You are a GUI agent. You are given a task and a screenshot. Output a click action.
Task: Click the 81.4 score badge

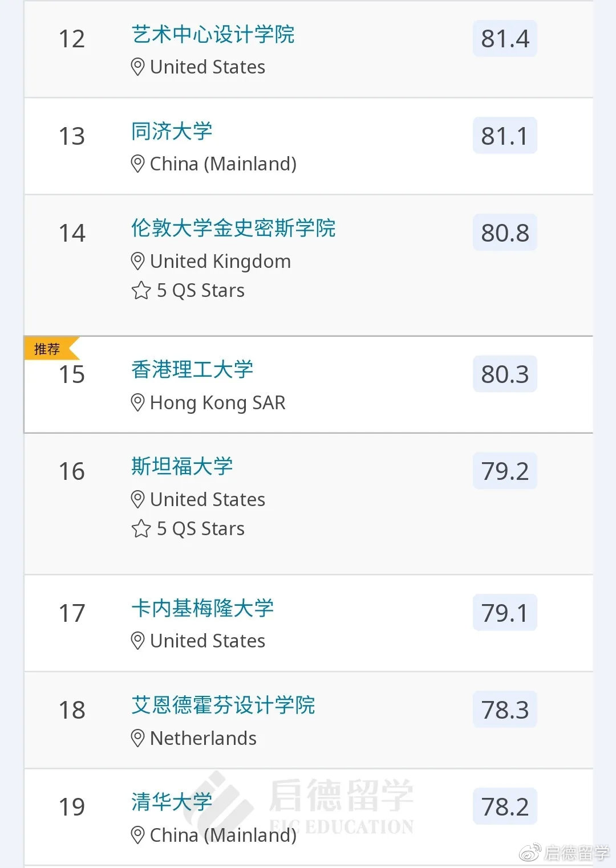[x=505, y=39]
